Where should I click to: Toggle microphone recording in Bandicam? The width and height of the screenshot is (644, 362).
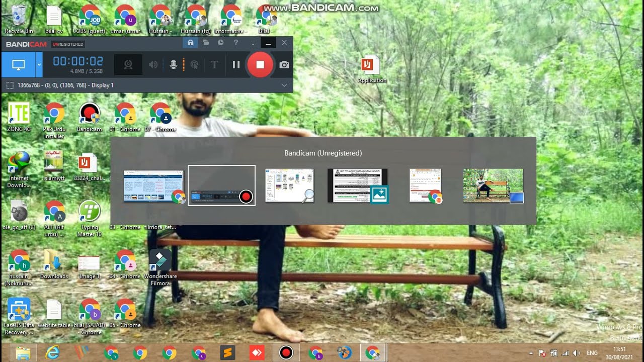coord(173,64)
